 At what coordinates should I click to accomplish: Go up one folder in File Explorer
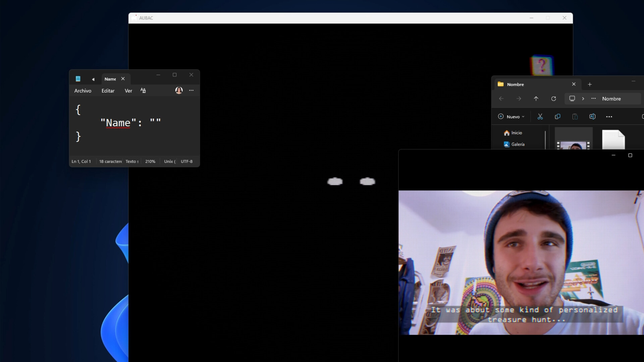(536, 99)
